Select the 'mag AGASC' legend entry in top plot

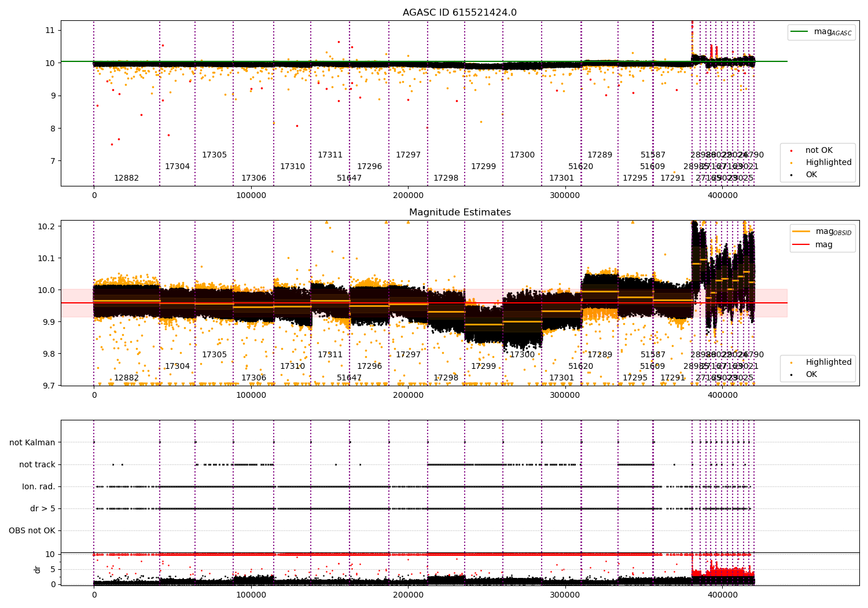tap(822, 32)
